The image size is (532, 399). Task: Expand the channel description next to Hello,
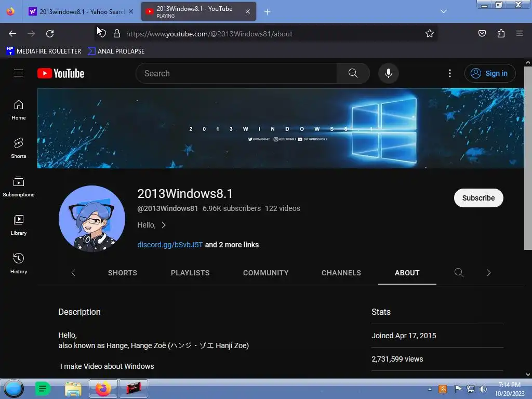(x=164, y=225)
